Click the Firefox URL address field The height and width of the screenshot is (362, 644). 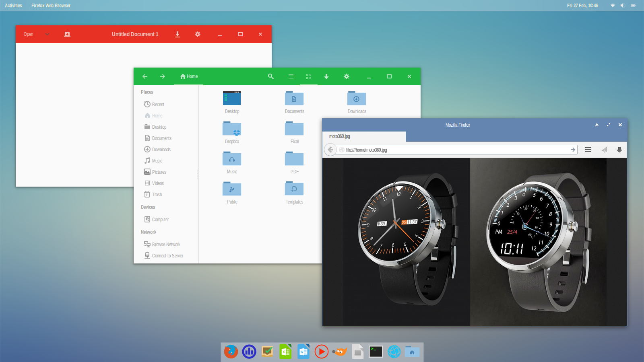[x=457, y=150]
